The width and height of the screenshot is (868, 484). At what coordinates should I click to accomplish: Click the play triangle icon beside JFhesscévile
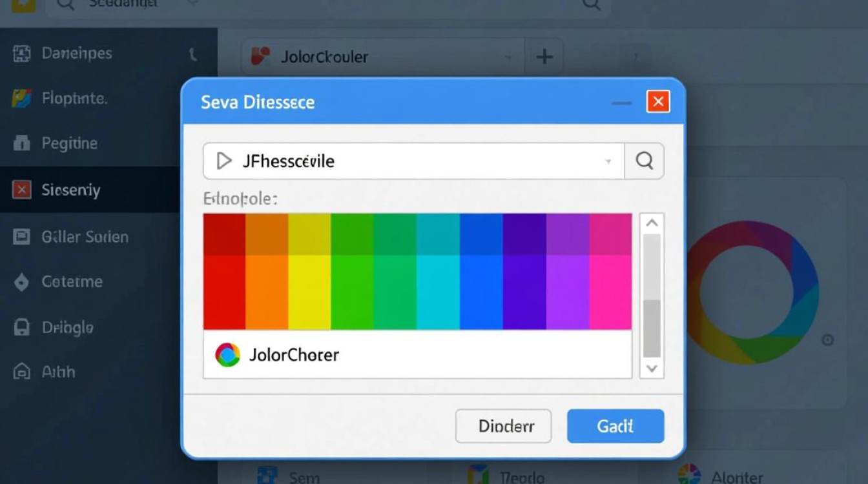[224, 161]
